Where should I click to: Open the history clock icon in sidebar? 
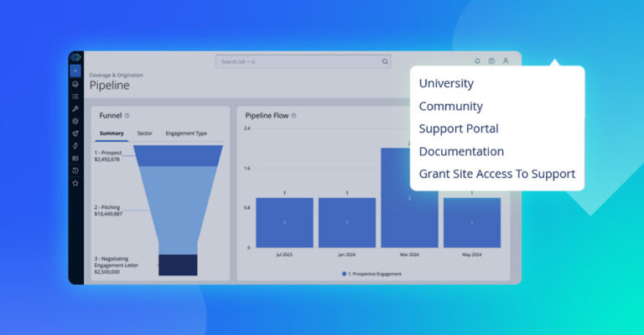pyautogui.click(x=75, y=170)
